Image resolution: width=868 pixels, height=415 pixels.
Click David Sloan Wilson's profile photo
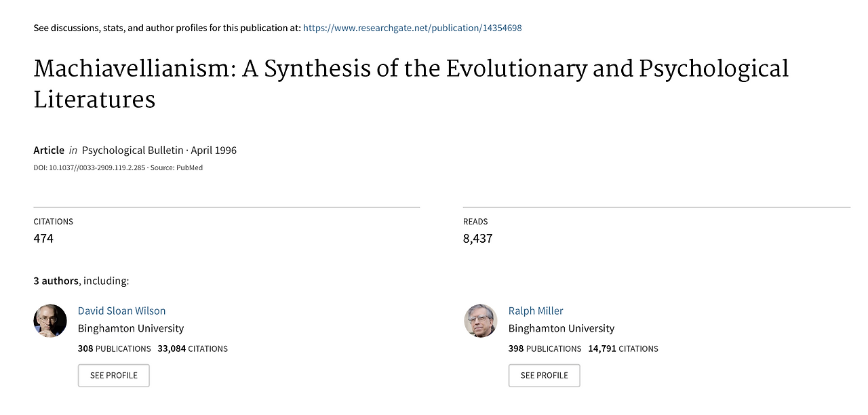pyautogui.click(x=50, y=321)
